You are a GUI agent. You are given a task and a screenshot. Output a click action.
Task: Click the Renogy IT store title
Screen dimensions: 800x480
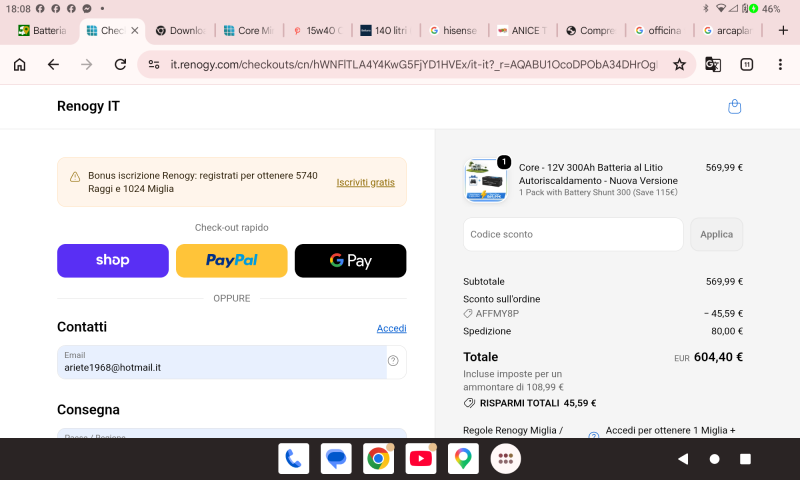pyautogui.click(x=88, y=106)
